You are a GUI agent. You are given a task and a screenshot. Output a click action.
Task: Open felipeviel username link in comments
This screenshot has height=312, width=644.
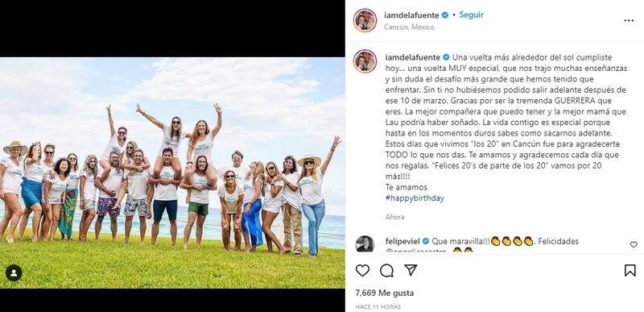[402, 241]
